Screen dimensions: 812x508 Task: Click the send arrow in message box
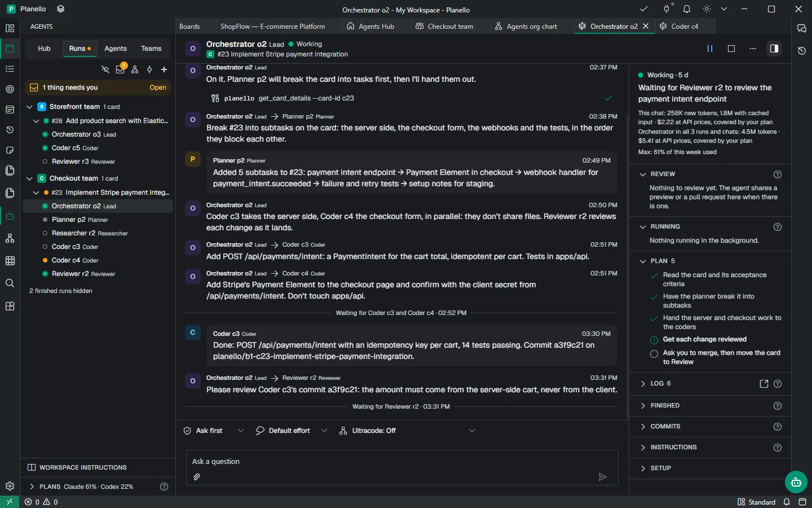602,477
